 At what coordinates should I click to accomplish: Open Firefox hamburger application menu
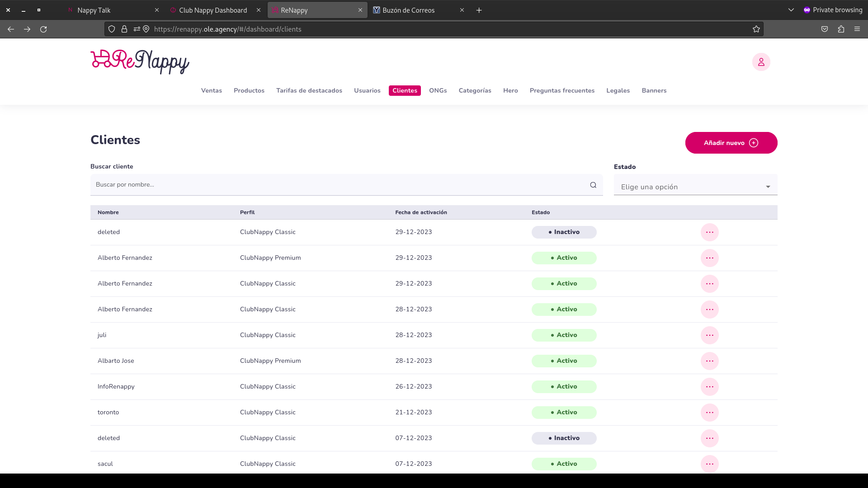pos(857,29)
